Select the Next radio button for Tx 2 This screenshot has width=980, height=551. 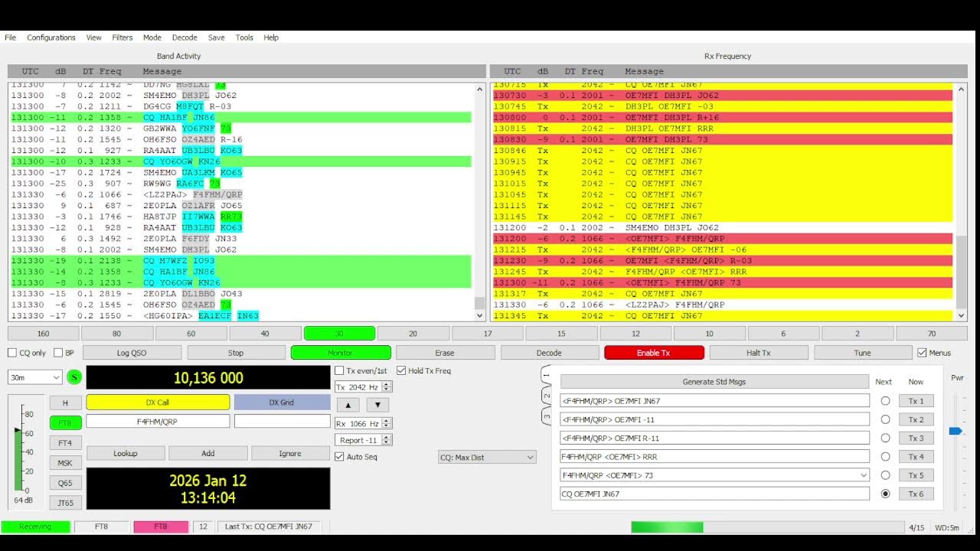pyautogui.click(x=885, y=419)
